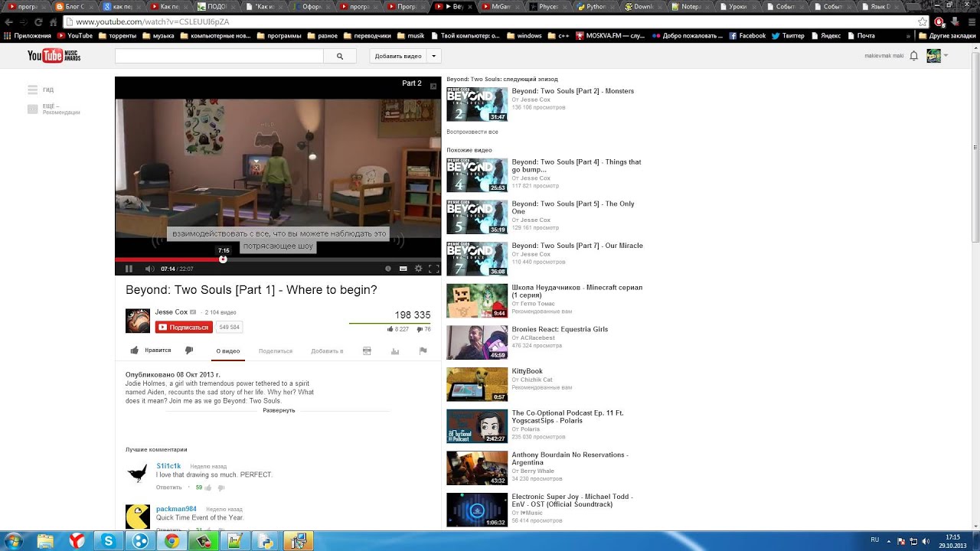The width and height of the screenshot is (980, 551).
Task: Open the программы bookmarks folder
Action: pyautogui.click(x=279, y=35)
